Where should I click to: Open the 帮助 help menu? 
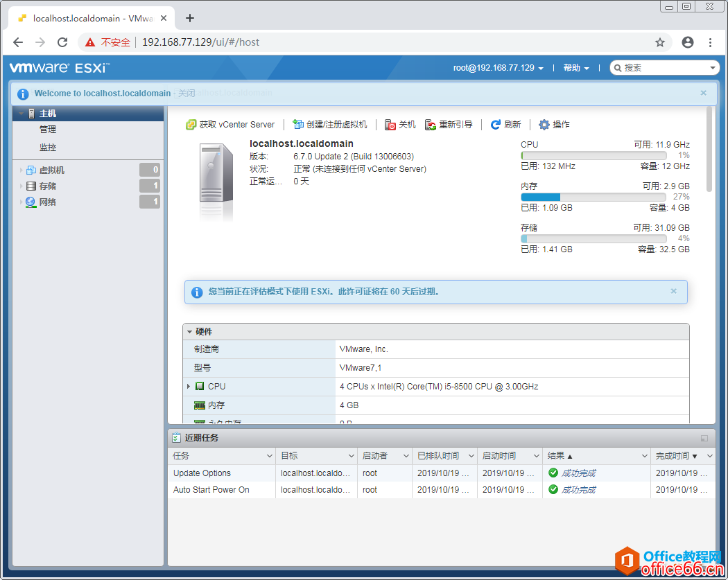pos(576,68)
